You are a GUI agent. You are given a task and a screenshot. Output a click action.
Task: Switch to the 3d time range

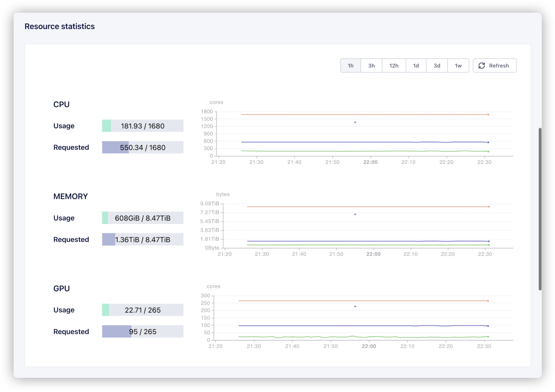pos(437,65)
